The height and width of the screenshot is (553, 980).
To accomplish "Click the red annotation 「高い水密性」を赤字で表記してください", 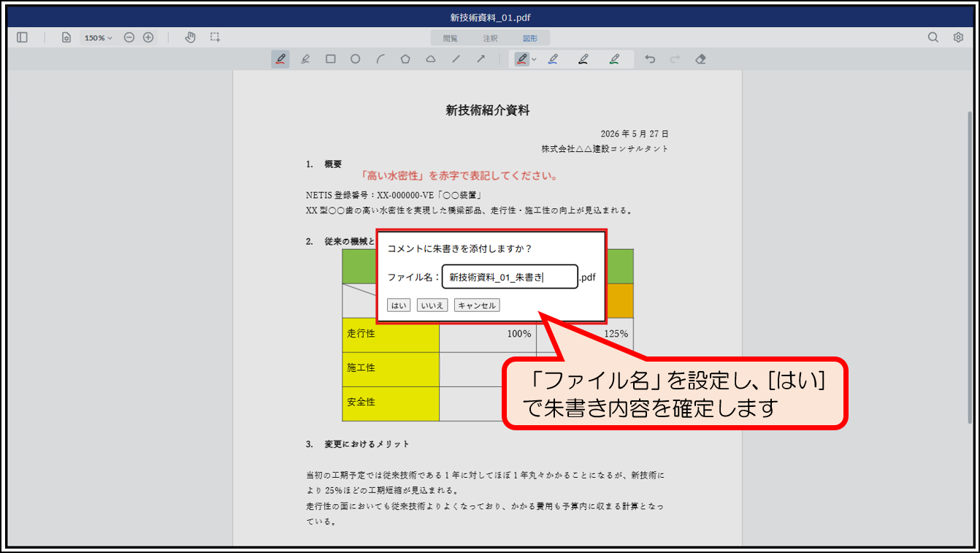I will point(459,176).
